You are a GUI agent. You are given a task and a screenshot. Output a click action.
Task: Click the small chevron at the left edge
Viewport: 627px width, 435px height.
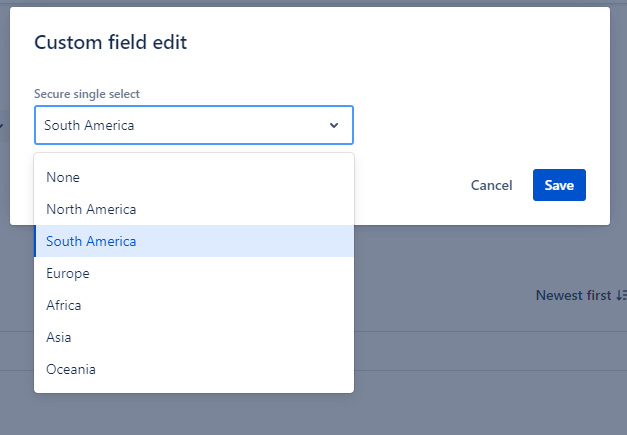pos(2,126)
